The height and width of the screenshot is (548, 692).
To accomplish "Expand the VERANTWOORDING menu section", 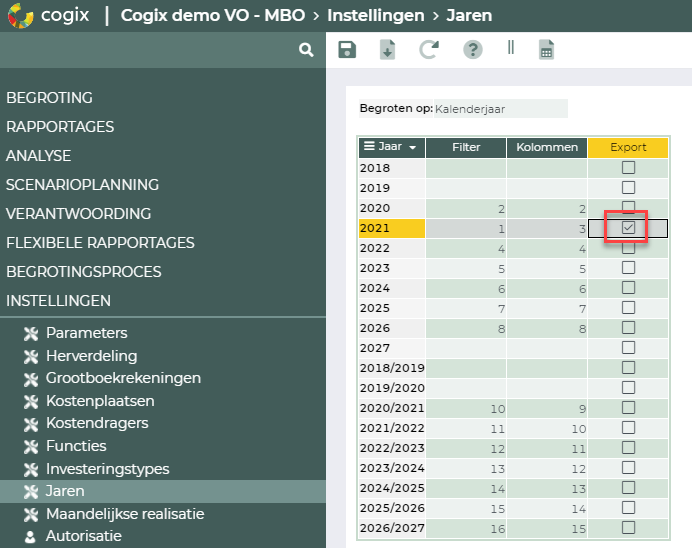I will (x=79, y=214).
